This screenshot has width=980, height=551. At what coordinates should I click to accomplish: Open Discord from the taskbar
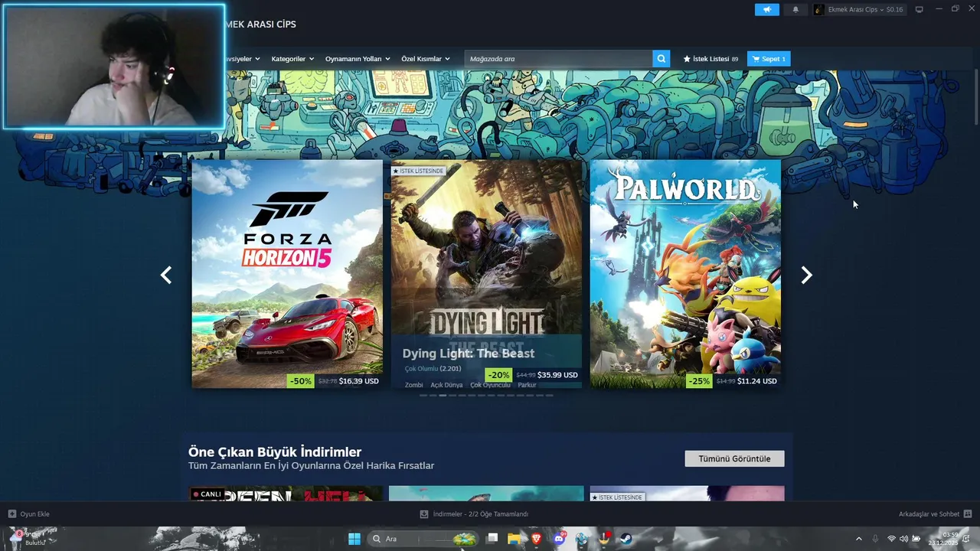click(x=560, y=539)
